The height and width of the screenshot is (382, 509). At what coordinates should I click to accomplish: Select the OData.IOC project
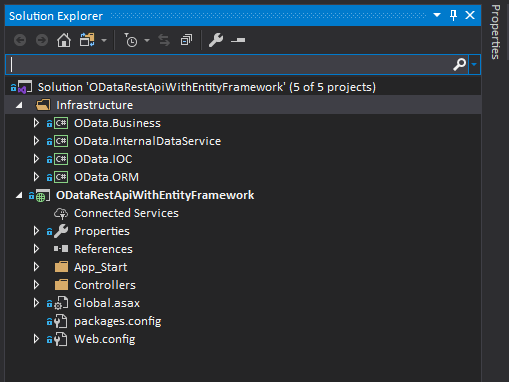click(103, 159)
